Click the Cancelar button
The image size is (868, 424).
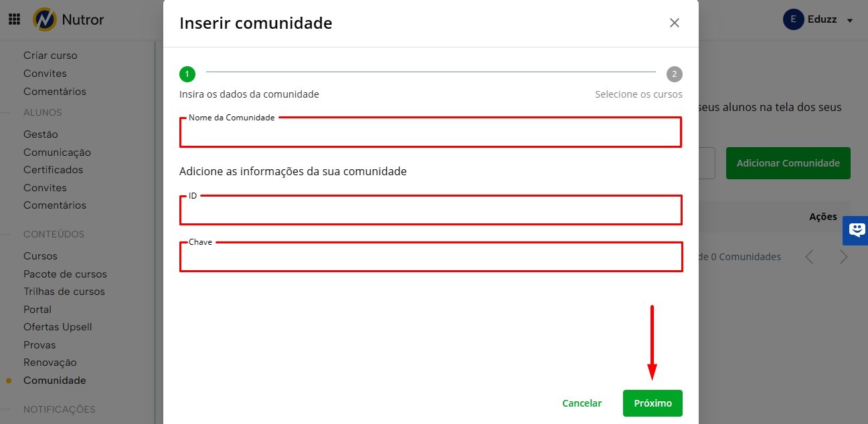[x=582, y=403]
